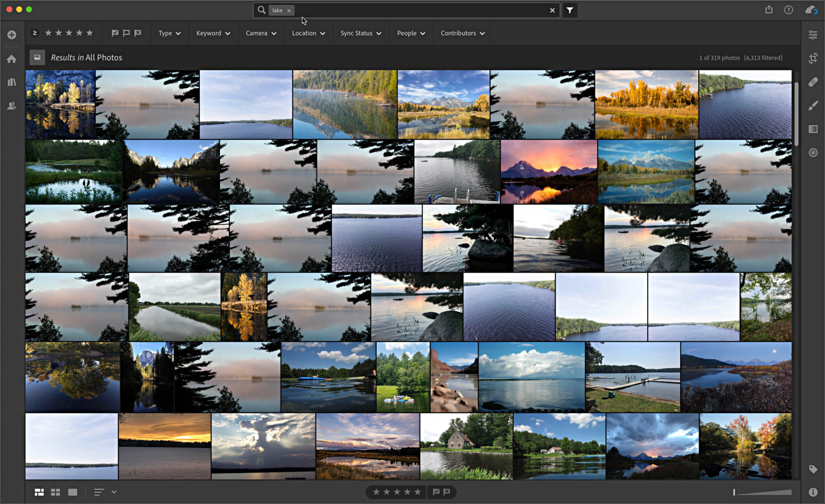
Task: Open the Camera filter dropdown
Action: [261, 33]
